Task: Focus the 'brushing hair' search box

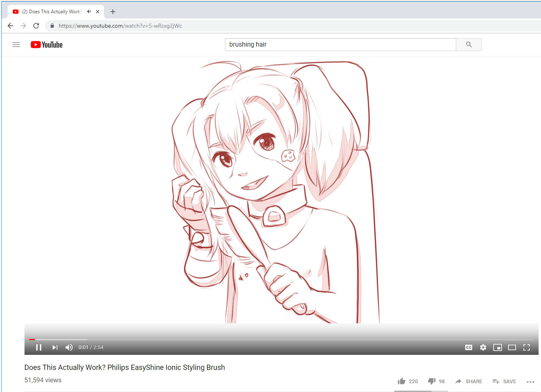Action: (x=340, y=45)
